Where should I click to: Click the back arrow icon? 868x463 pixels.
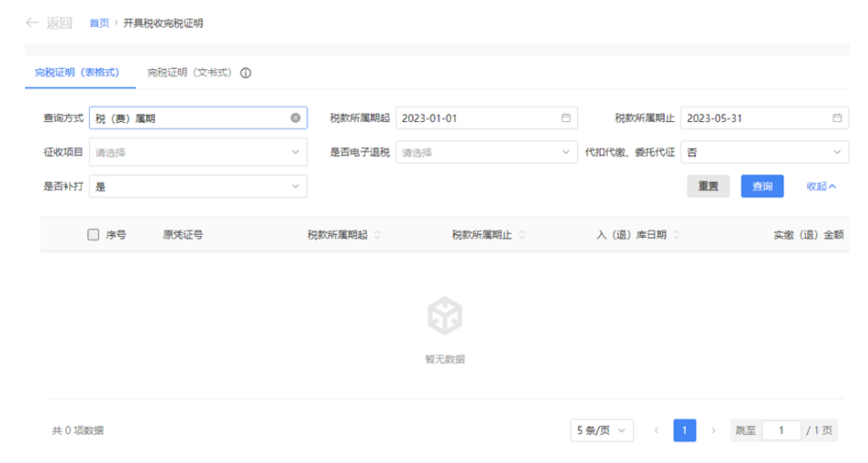tap(32, 22)
